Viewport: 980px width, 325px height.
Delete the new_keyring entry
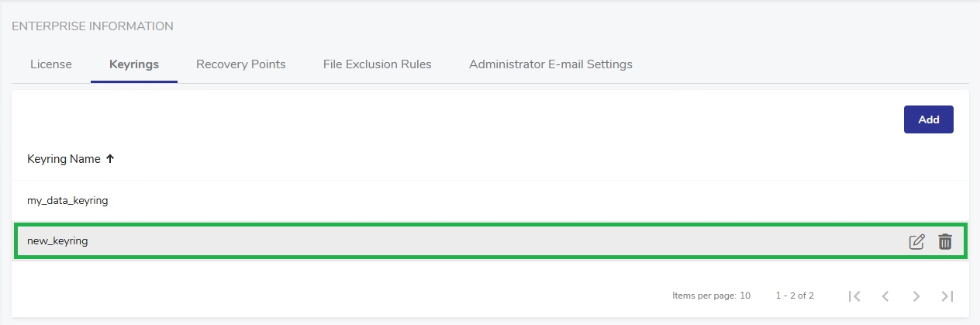tap(944, 242)
